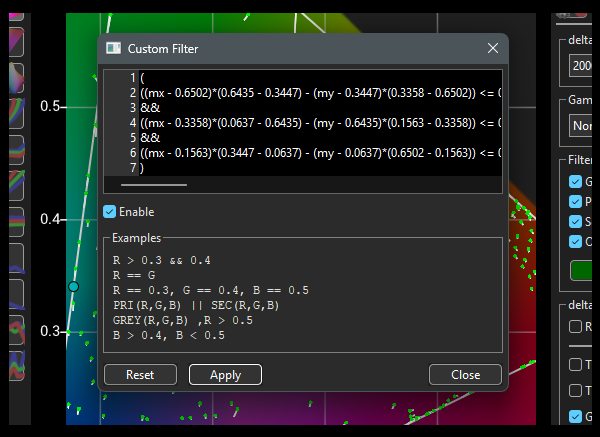Toggle first checkbox in the Filter group
This screenshot has width=600, height=437.
click(x=575, y=182)
